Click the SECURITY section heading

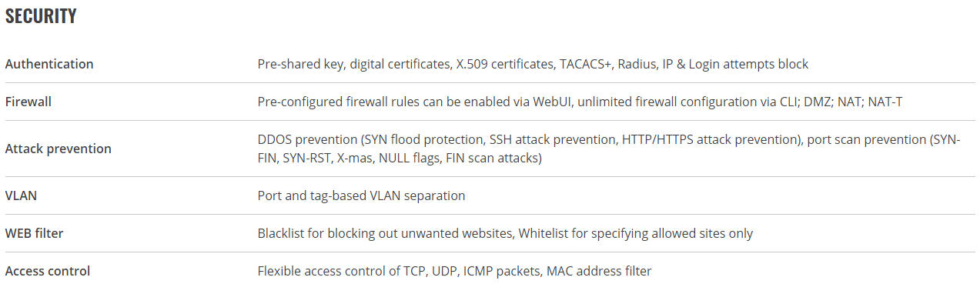tap(41, 16)
